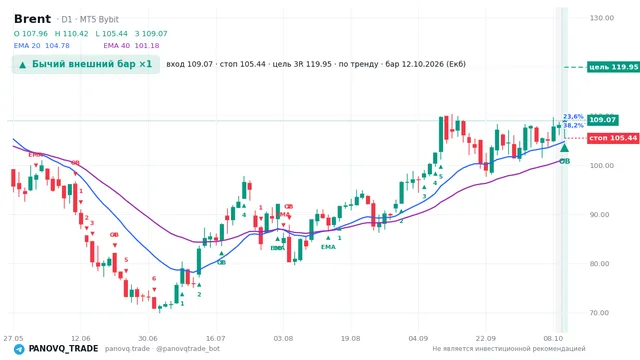Click the L 105.44 low value
This screenshot has width=640, height=360.
click(111, 34)
